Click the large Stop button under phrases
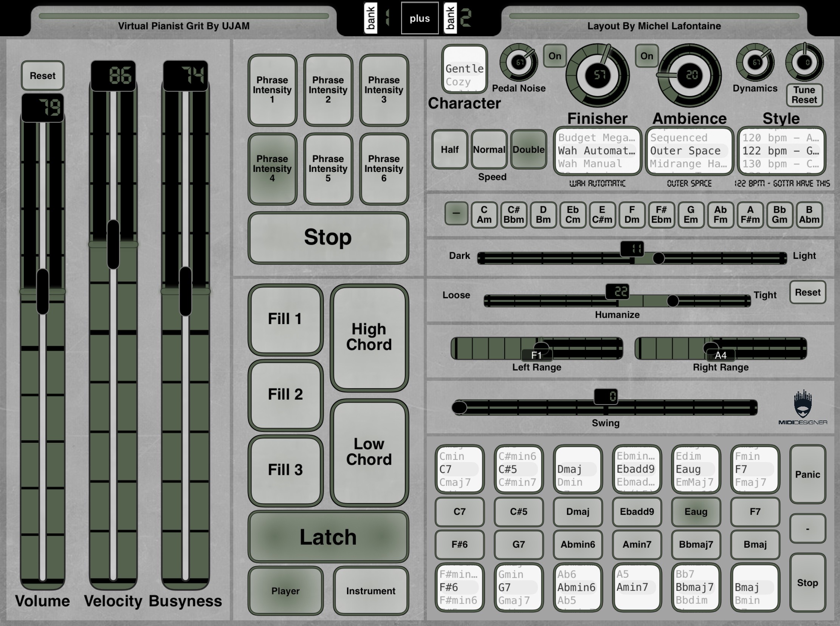 [x=328, y=238]
